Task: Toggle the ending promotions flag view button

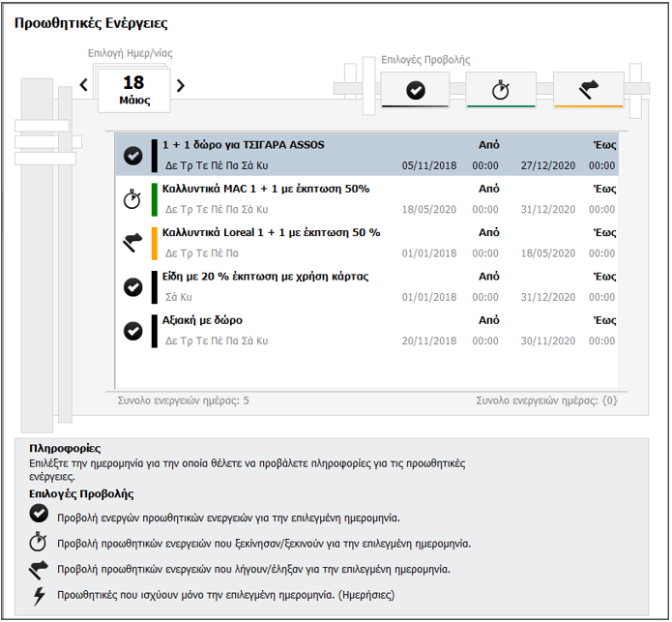Action: pyautogui.click(x=587, y=90)
